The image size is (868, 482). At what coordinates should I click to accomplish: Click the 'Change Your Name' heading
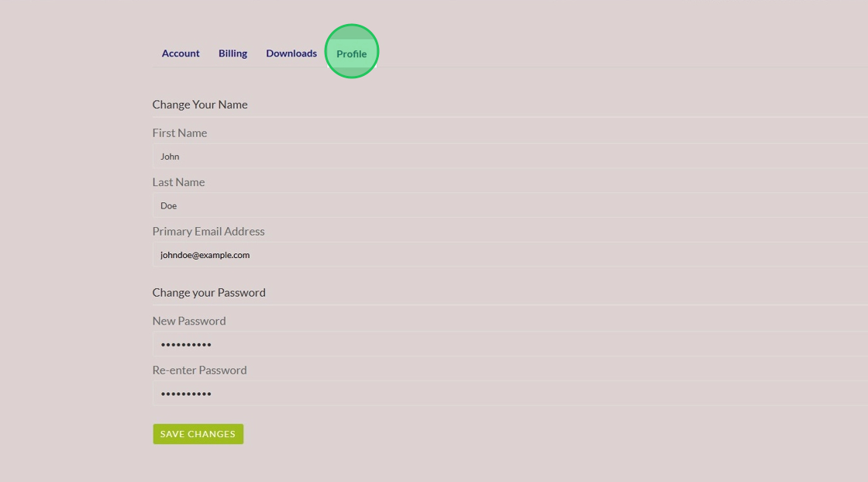coord(200,104)
